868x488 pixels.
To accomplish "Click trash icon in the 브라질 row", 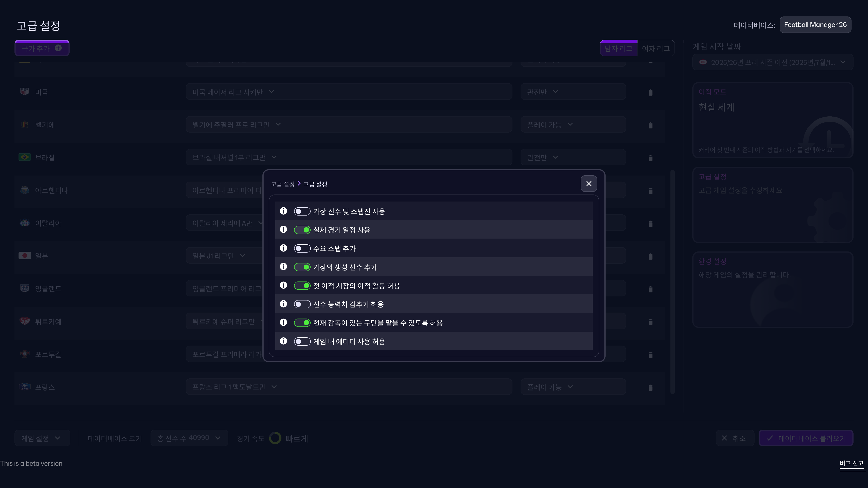I will [650, 158].
